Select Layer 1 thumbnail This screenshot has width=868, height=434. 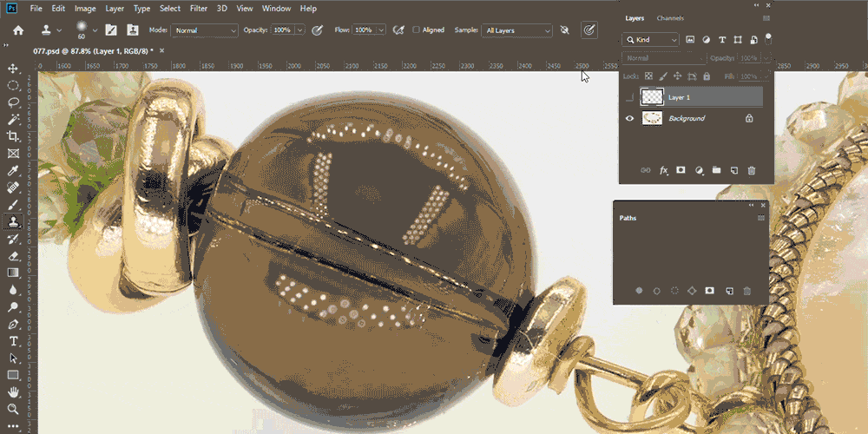(x=652, y=97)
